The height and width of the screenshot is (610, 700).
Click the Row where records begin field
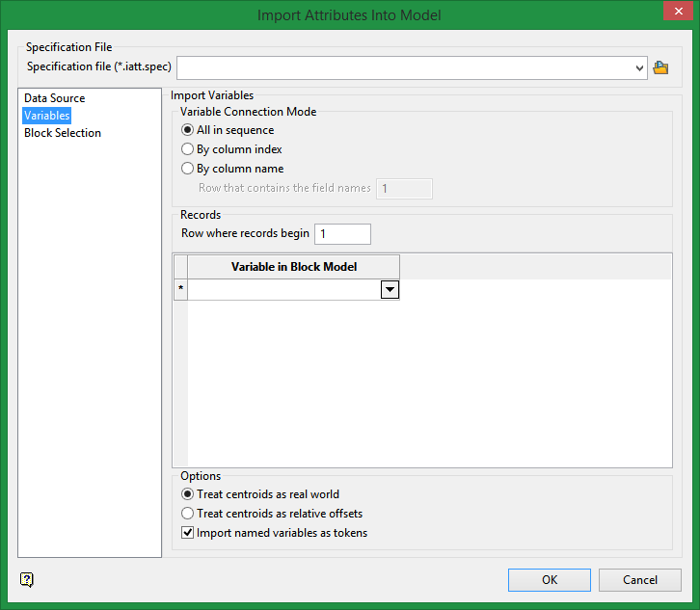tap(342, 234)
